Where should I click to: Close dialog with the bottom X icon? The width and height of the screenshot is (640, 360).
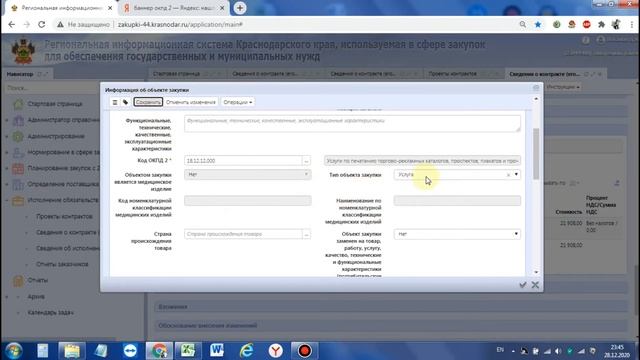click(x=535, y=285)
